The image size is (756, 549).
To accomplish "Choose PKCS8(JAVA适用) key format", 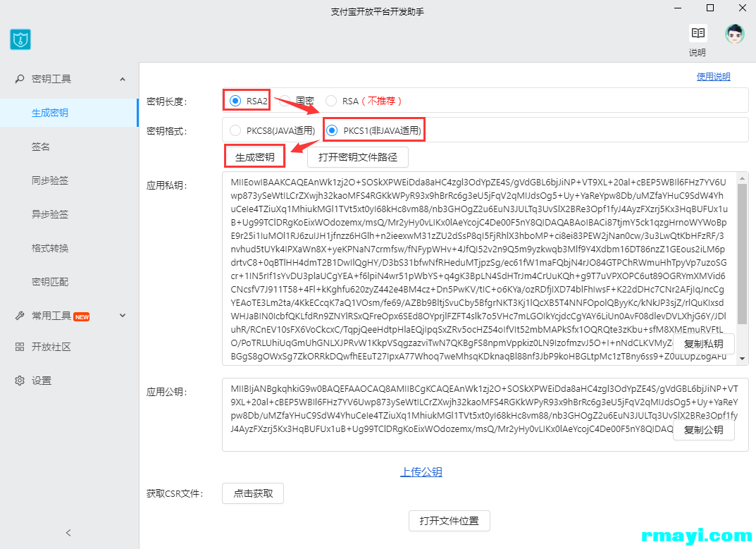I will [235, 130].
